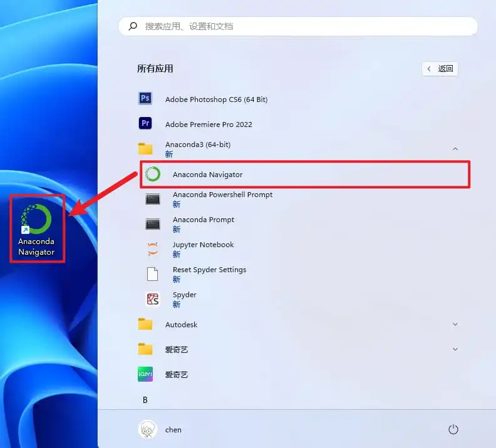Select the Adobe Photoshop CS6 (64 Bit) label

(216, 99)
